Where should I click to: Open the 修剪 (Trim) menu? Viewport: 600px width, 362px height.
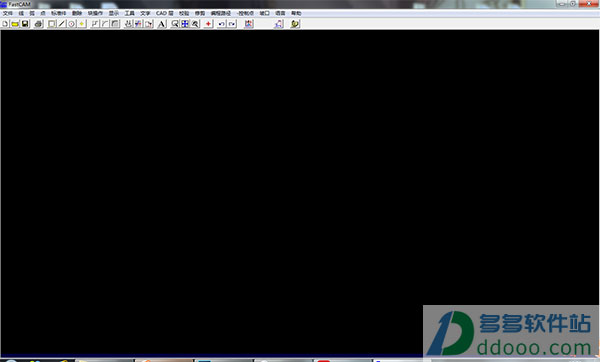pyautogui.click(x=200, y=13)
